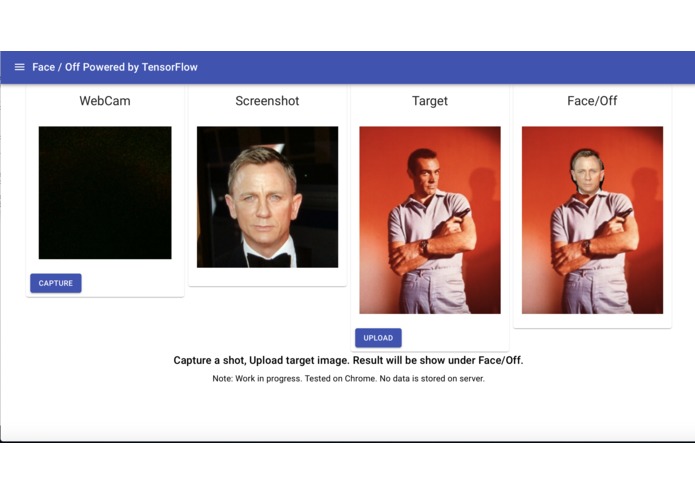Image resolution: width=695 pixels, height=494 pixels.
Task: Click the CAPTURE button
Action: [56, 283]
